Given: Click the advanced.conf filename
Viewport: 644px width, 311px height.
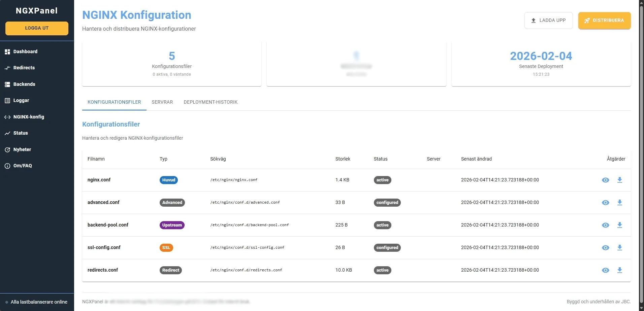Looking at the screenshot, I should (103, 202).
